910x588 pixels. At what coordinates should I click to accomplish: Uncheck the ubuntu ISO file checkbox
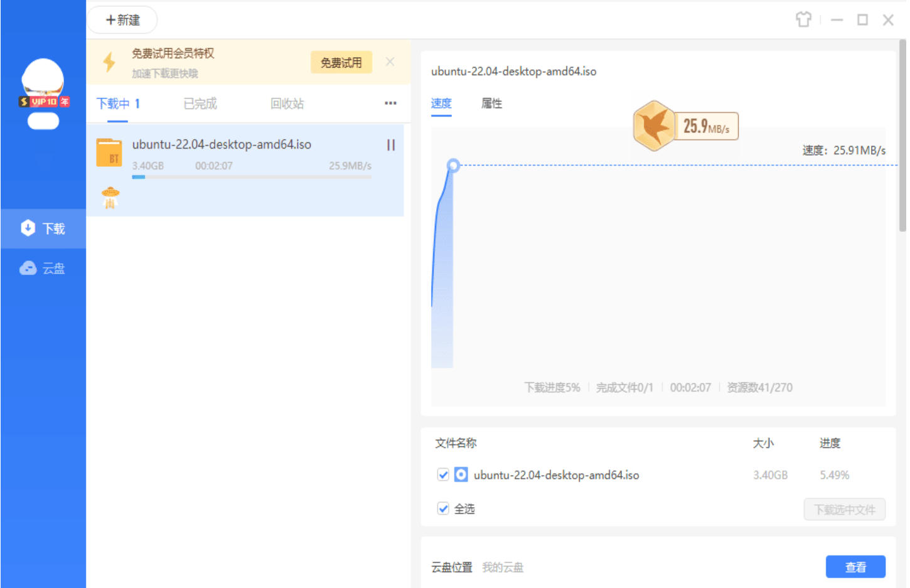pyautogui.click(x=443, y=474)
